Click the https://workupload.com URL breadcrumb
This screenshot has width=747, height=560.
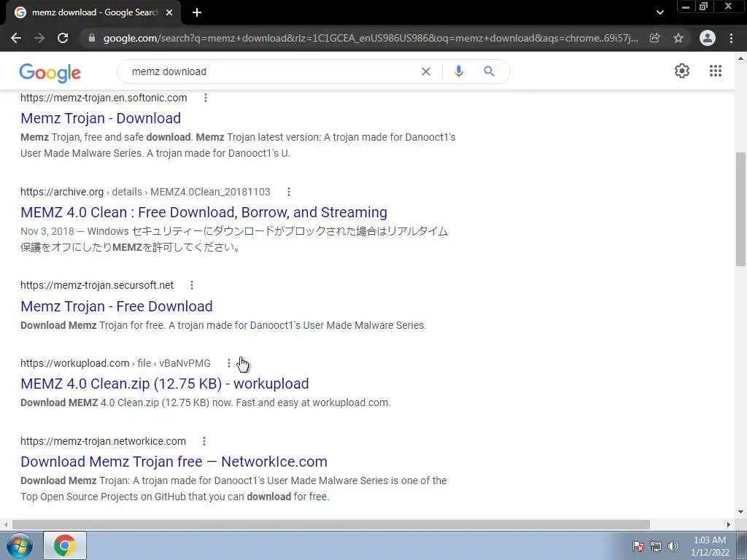(x=115, y=363)
